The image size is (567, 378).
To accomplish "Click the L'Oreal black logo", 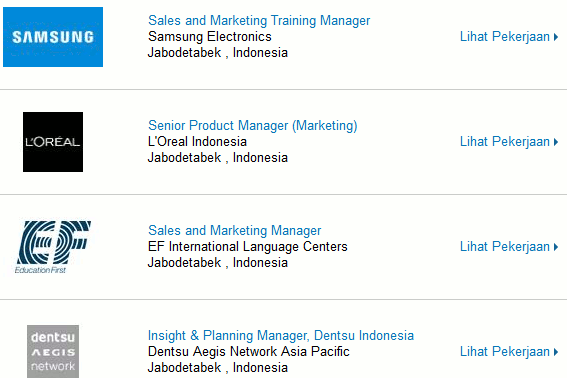I will pyautogui.click(x=53, y=142).
